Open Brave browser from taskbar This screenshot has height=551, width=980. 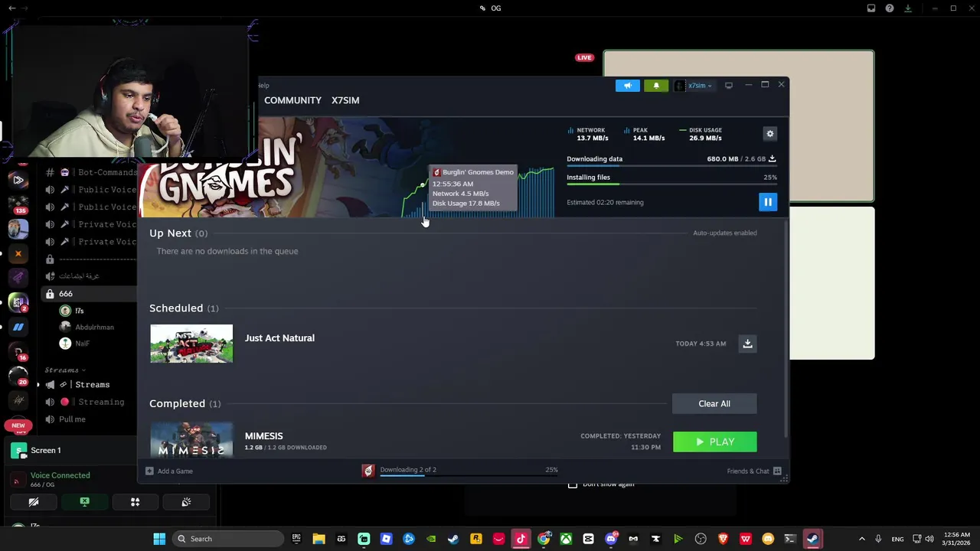723,539
